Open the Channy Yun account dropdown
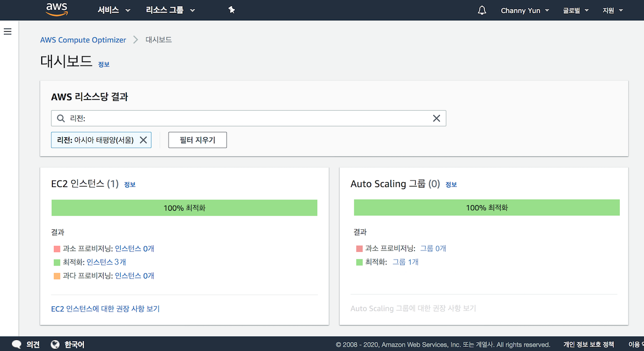Image resolution: width=644 pixels, height=351 pixels. pos(525,11)
